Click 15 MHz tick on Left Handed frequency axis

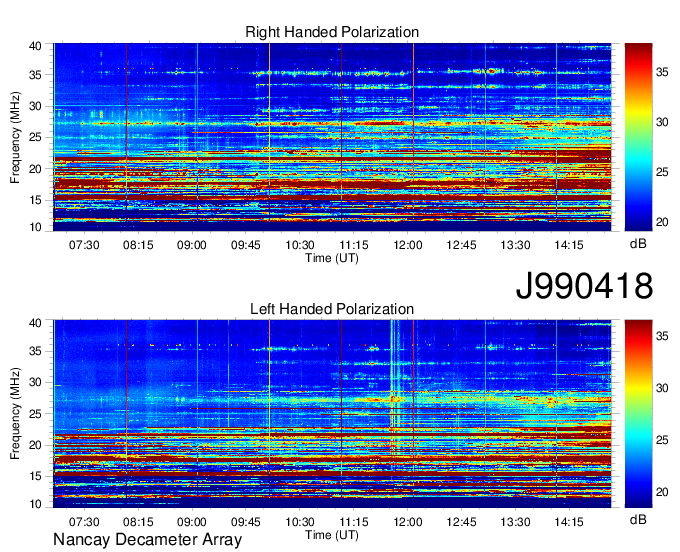tap(35, 477)
